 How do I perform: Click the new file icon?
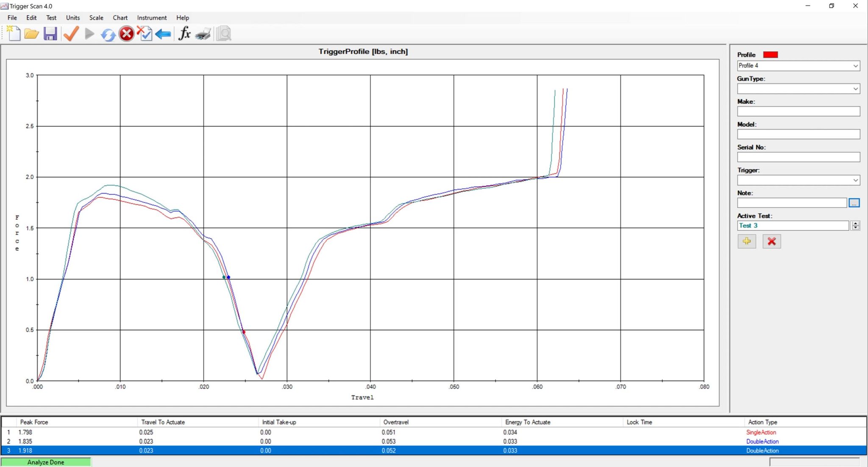[x=14, y=33]
